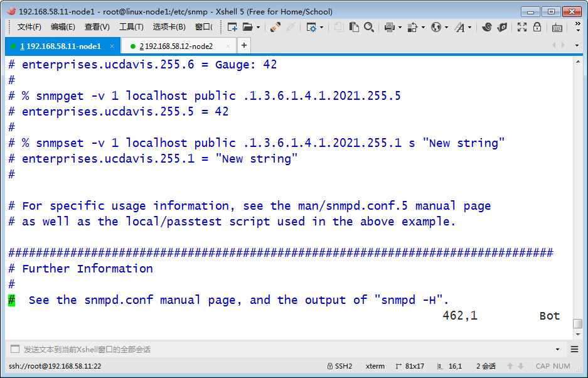The width and height of the screenshot is (588, 378).
Task: Click the status bar up arrow
Action: click(x=510, y=366)
